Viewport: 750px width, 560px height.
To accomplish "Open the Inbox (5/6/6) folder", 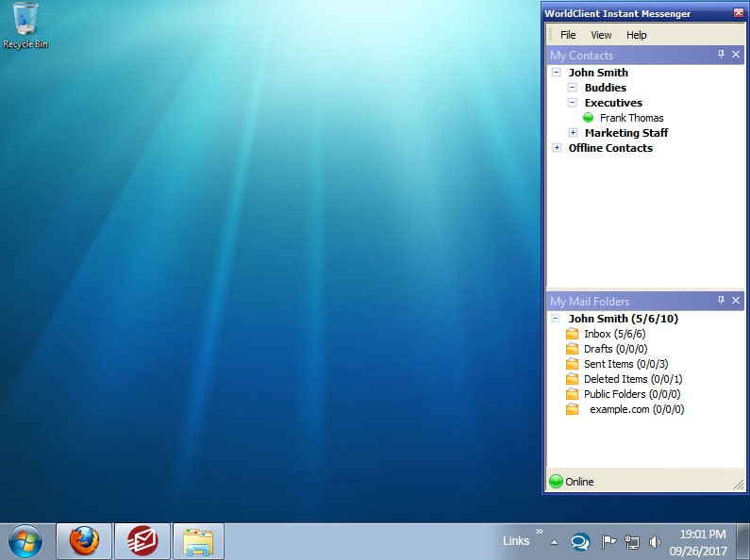I will [615, 334].
